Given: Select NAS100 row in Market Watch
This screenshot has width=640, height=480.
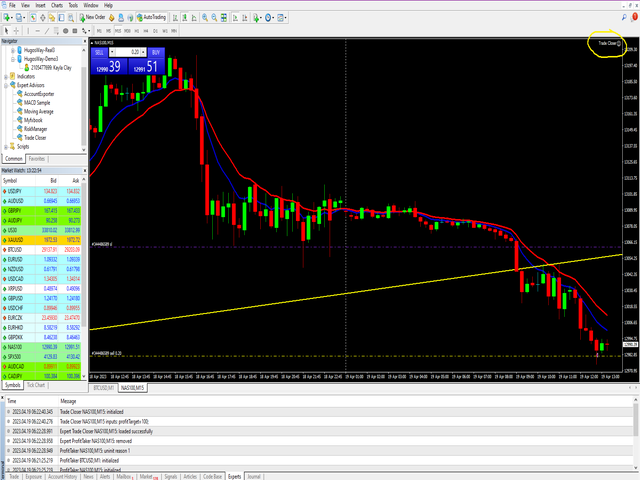Looking at the screenshot, I should [41, 347].
